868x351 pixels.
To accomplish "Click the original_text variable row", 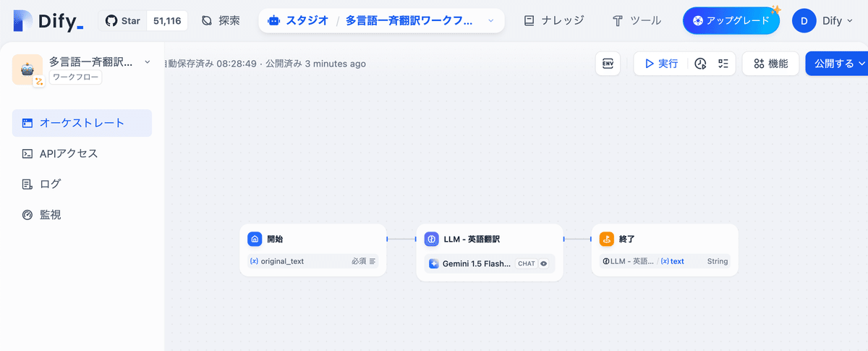I will (313, 261).
